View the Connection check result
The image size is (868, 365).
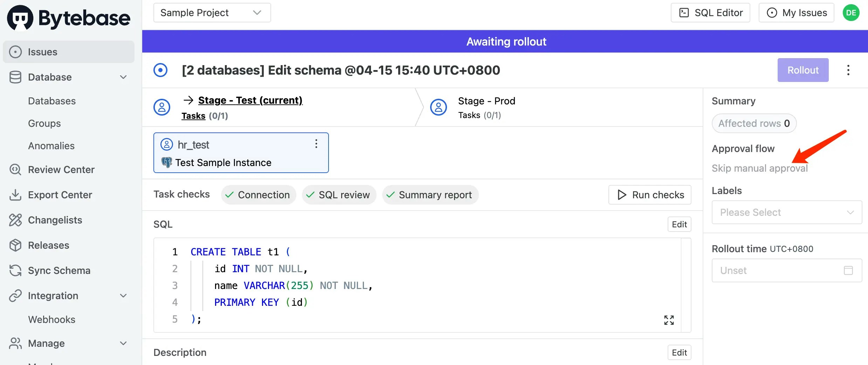click(259, 195)
